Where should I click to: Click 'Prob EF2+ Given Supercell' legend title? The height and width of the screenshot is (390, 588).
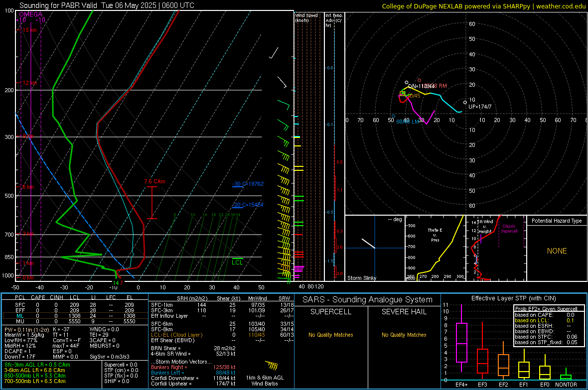tap(546, 309)
